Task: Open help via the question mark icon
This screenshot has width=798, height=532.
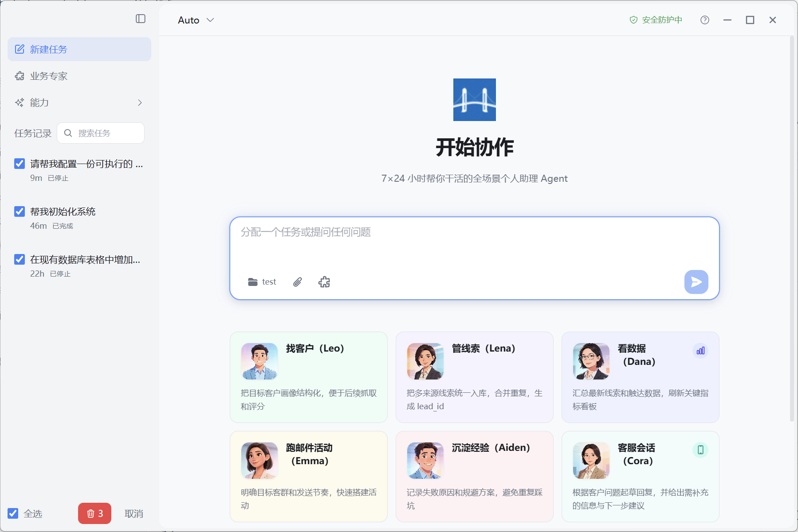Action: pos(705,20)
